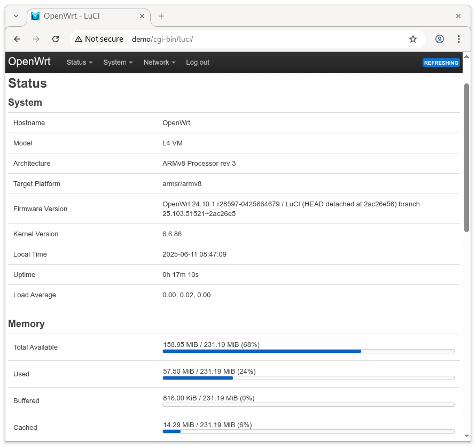Click the browser forward arrow

36,39
